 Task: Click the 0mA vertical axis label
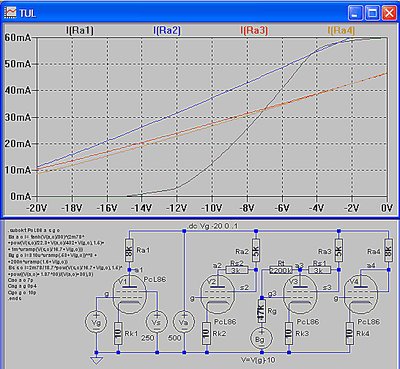pos(20,196)
